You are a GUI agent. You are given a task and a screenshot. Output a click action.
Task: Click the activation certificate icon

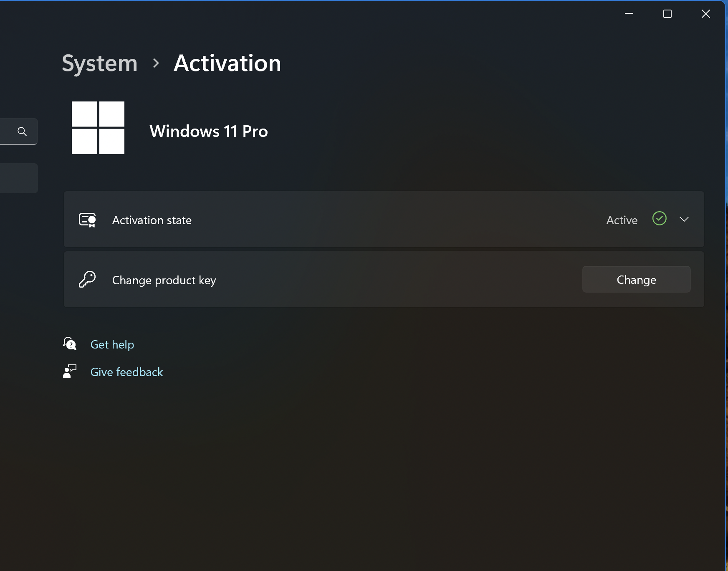[x=88, y=220]
